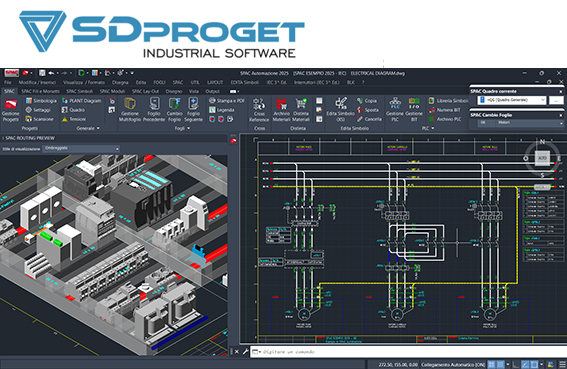Click Numera BIT
Viewport: 567px width, 369px height.
pyautogui.click(x=444, y=110)
